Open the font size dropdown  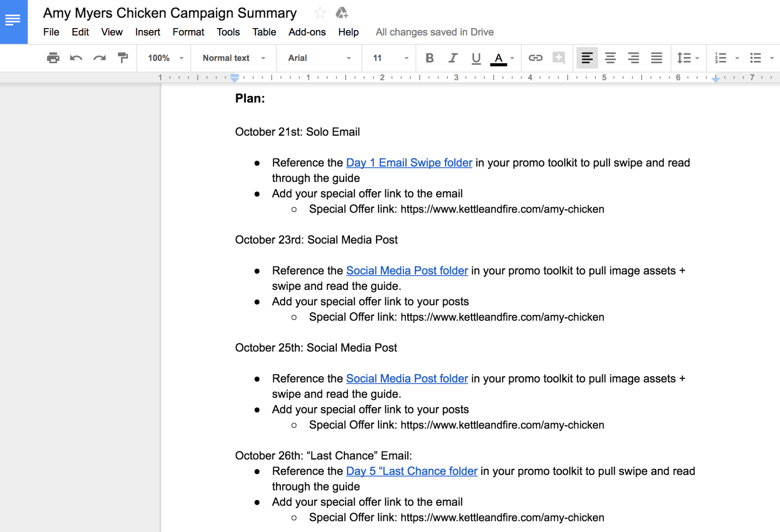390,58
